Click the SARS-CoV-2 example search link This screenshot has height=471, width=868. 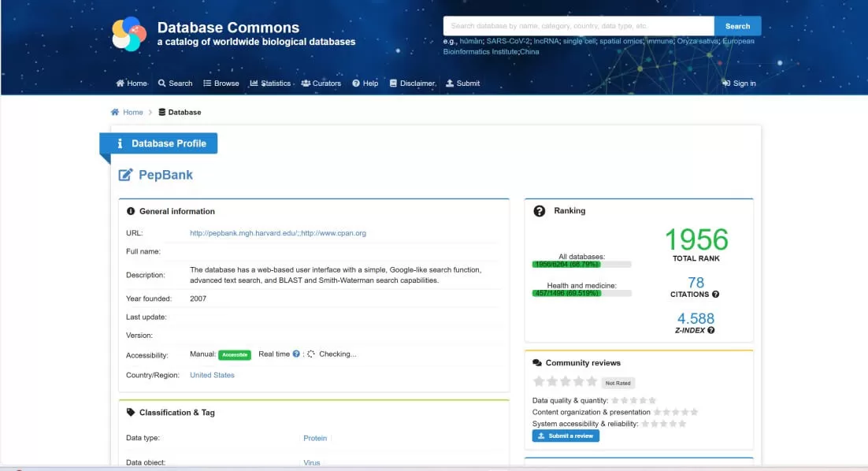507,41
